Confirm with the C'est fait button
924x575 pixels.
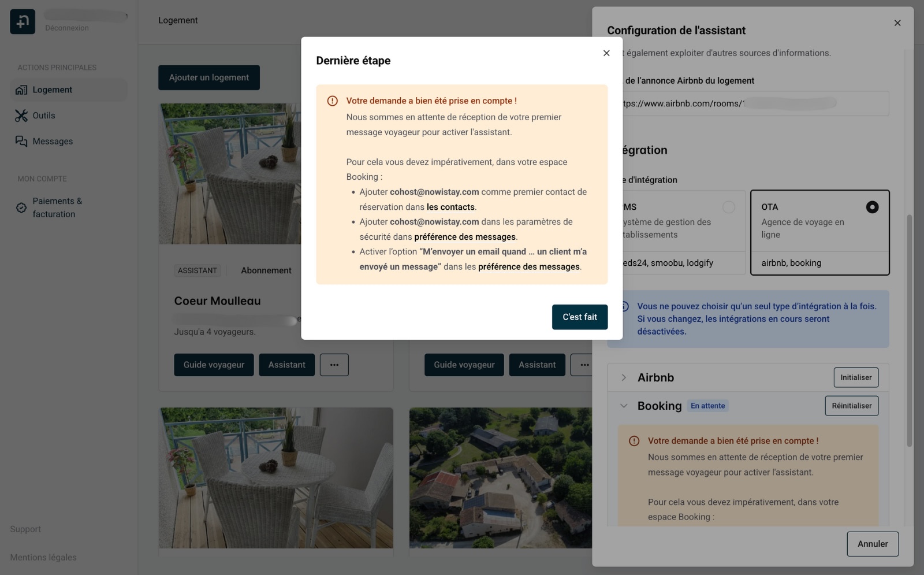[x=580, y=317]
